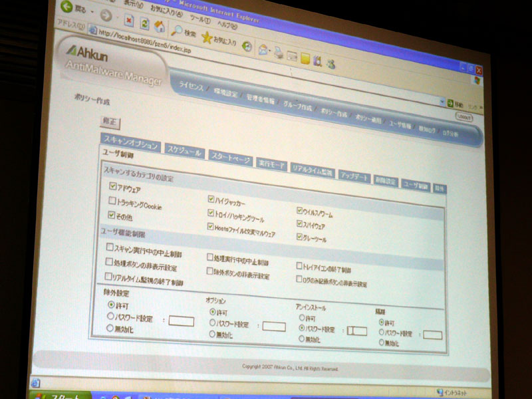Screen dimensions: 532x399
Task: Click the Ahkun logo
Action: 88,53
